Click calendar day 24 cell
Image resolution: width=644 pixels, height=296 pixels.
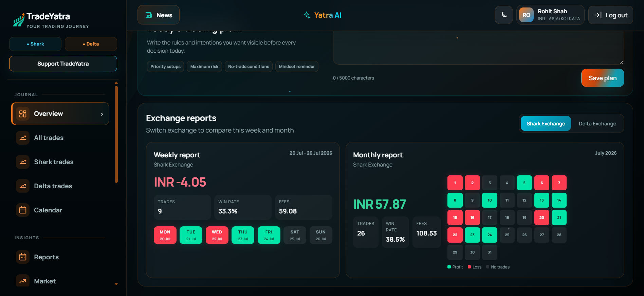(490, 235)
